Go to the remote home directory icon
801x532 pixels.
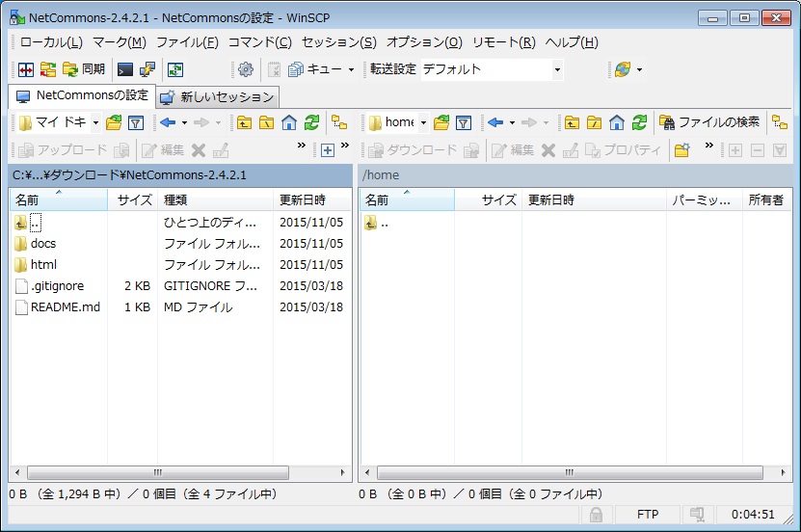pos(617,122)
